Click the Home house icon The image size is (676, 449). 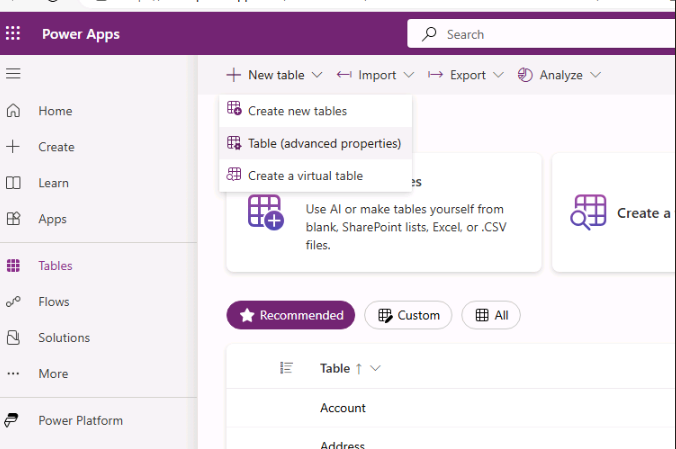pos(13,110)
